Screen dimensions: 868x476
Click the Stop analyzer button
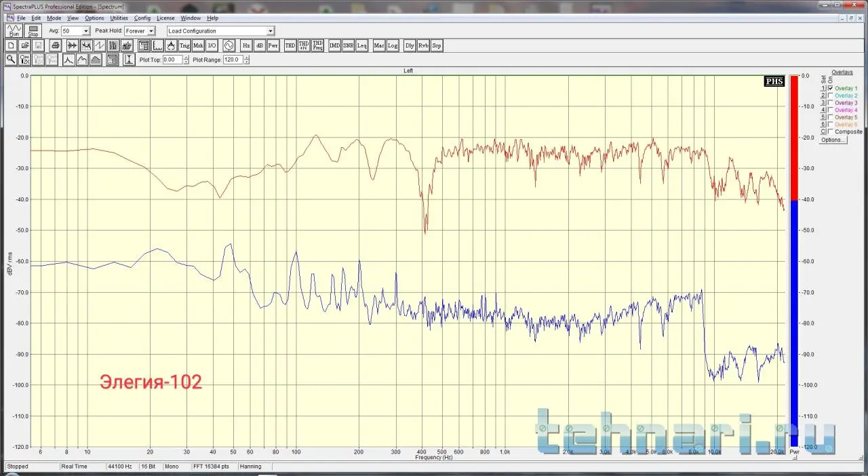(33, 31)
